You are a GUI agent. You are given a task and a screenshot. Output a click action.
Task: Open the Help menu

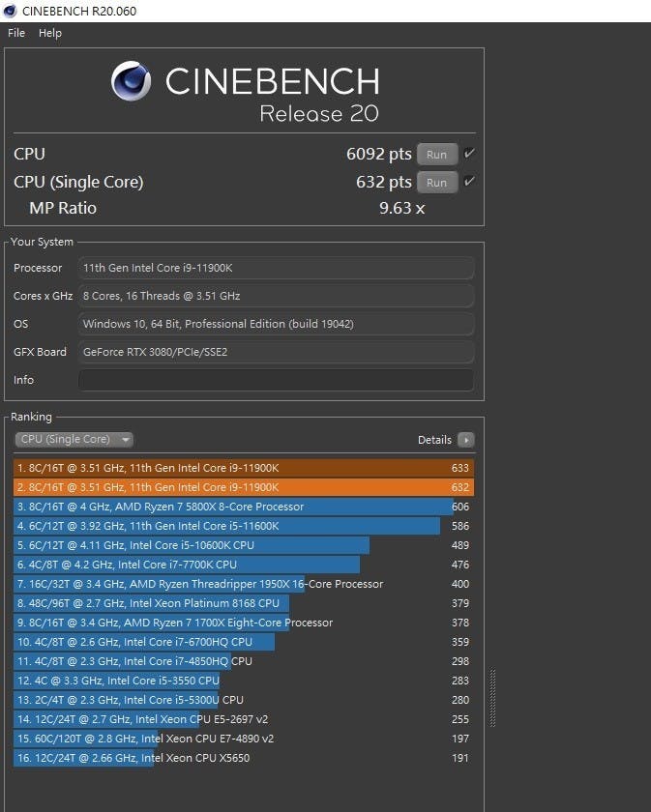50,33
